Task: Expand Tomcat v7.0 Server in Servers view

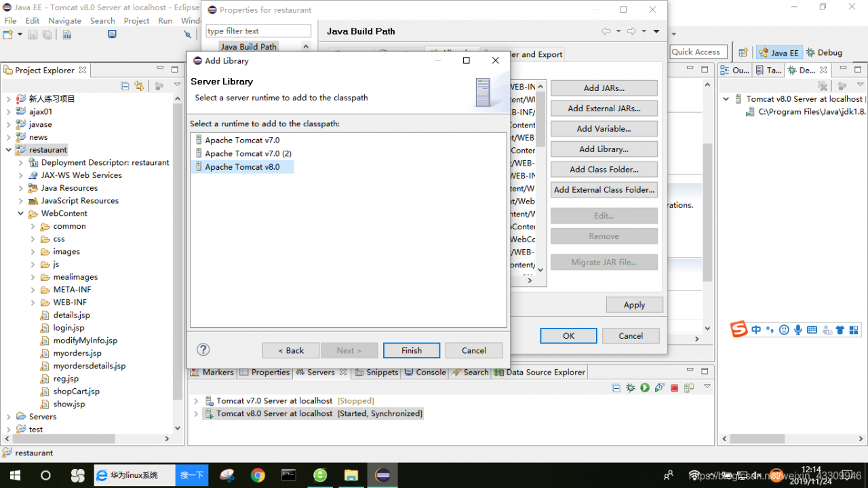Action: pos(197,400)
